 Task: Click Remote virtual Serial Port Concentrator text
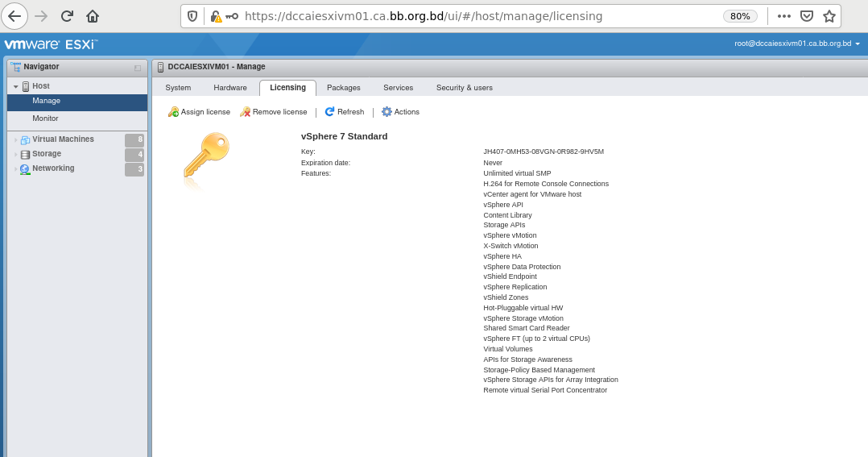point(545,390)
